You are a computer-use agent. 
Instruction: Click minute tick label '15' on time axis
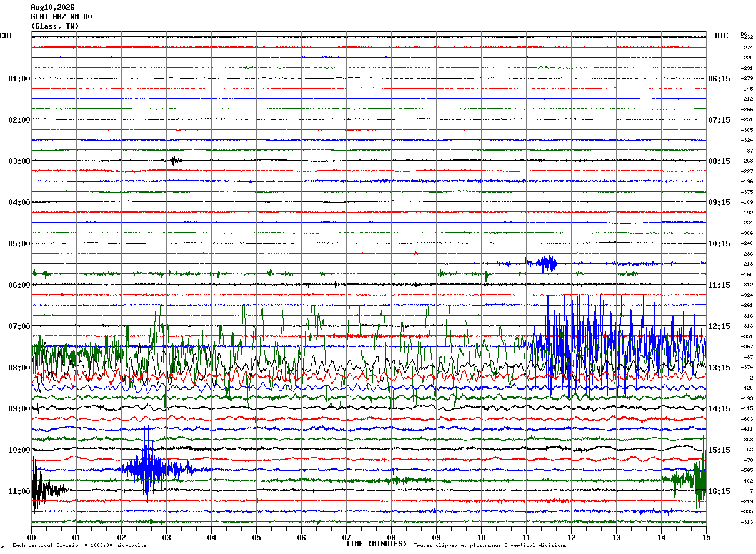706,538
